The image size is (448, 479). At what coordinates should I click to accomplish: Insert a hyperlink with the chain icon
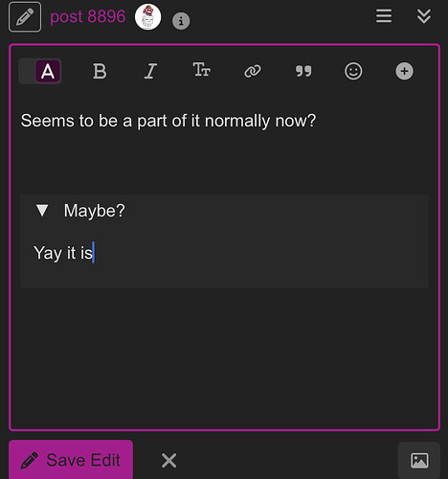[x=253, y=71]
